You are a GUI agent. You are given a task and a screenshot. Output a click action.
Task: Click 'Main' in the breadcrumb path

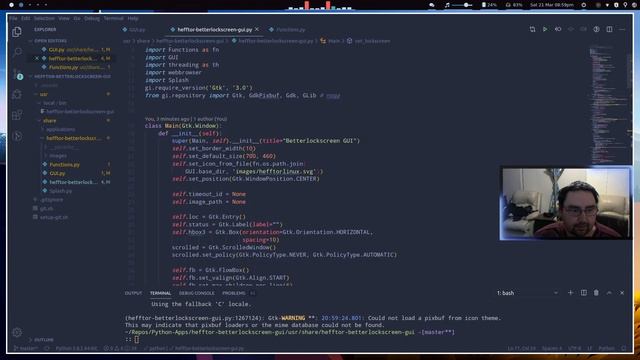[333, 41]
